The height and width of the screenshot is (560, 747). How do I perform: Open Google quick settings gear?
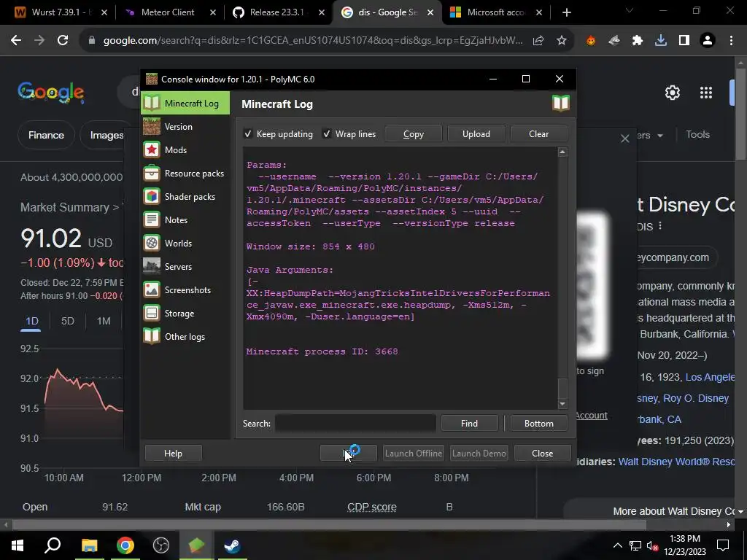pyautogui.click(x=672, y=93)
